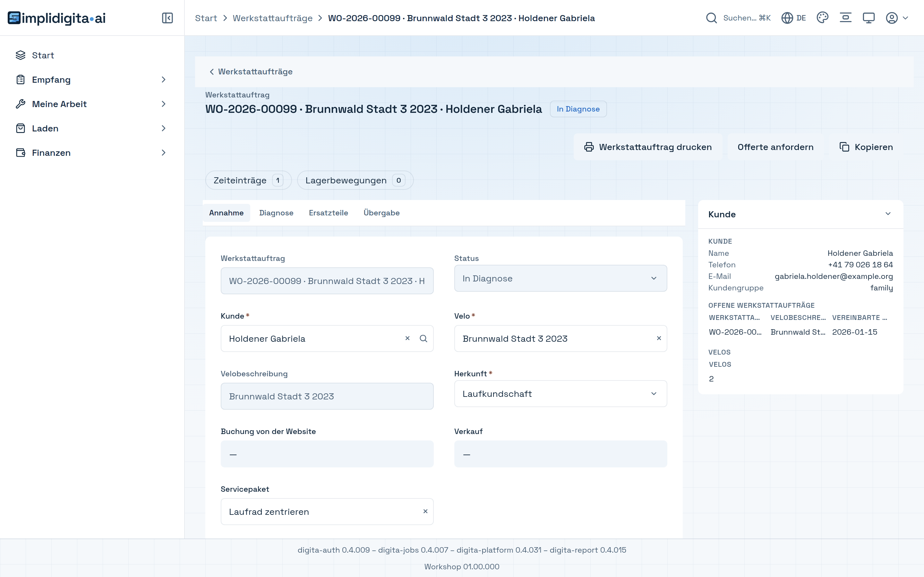The image size is (924, 577).
Task: Click the Offerte anfordern button
Action: pyautogui.click(x=775, y=147)
